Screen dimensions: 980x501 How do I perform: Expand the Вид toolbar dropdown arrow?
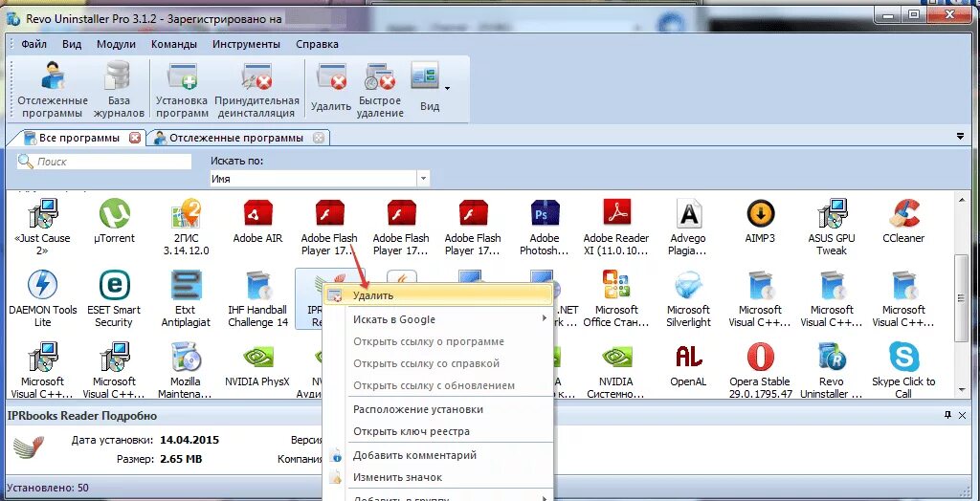tap(448, 88)
